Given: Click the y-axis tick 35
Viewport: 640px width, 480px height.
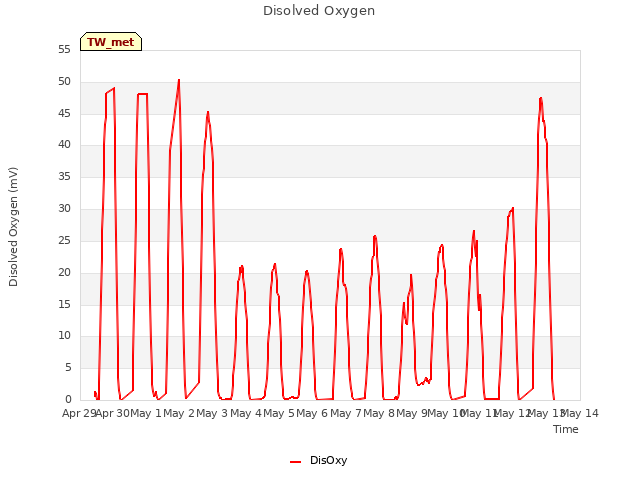Looking at the screenshot, I should 64,177.
